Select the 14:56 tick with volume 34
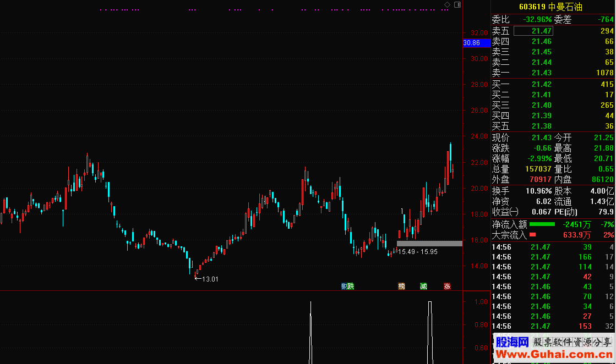Image resolution: width=616 pixels, height=364 pixels. [553, 306]
